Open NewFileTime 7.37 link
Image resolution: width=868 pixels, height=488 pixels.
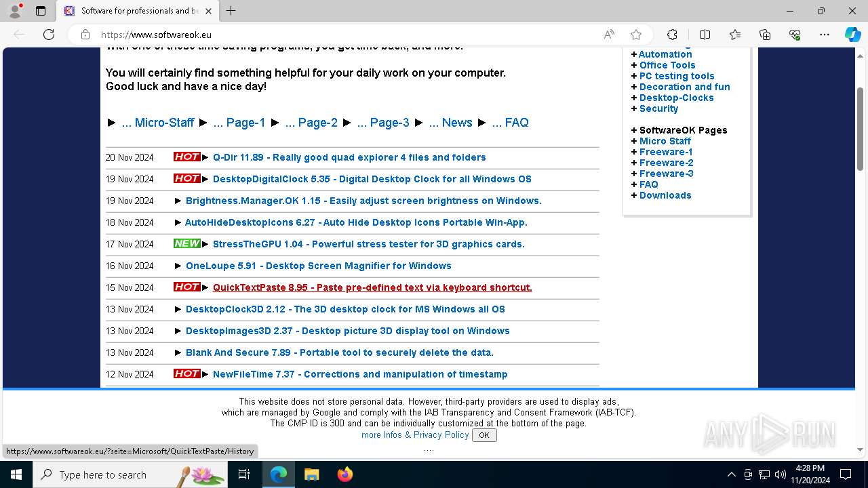click(360, 374)
